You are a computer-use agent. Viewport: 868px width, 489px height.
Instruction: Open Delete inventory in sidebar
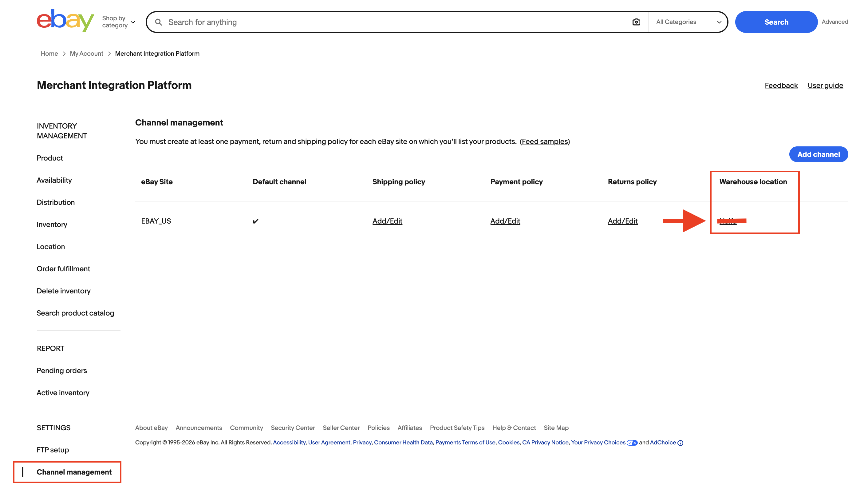pos(64,291)
